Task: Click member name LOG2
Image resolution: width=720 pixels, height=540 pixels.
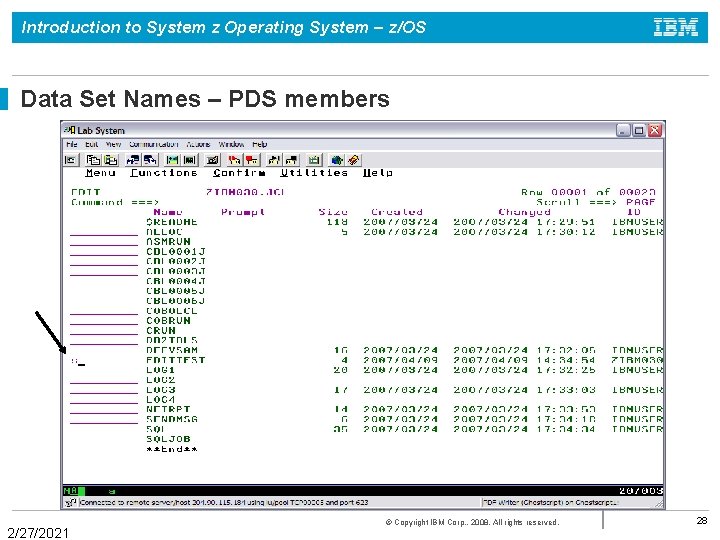Action: (161, 380)
